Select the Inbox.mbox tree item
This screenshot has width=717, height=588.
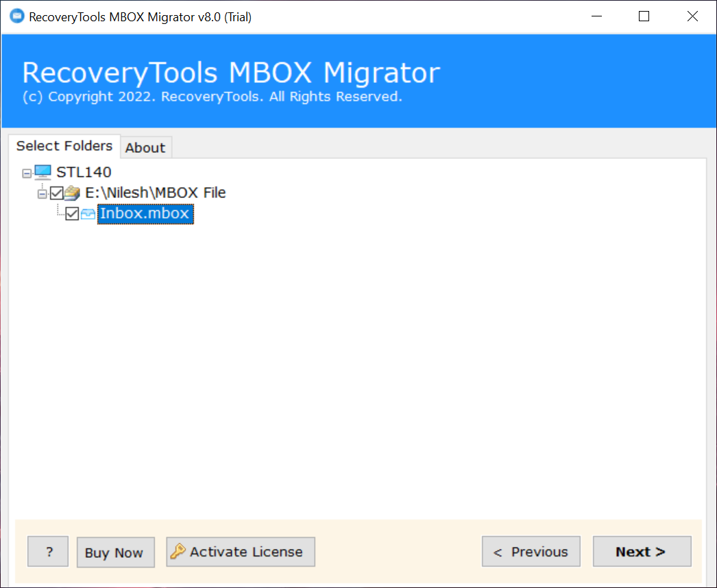(145, 214)
